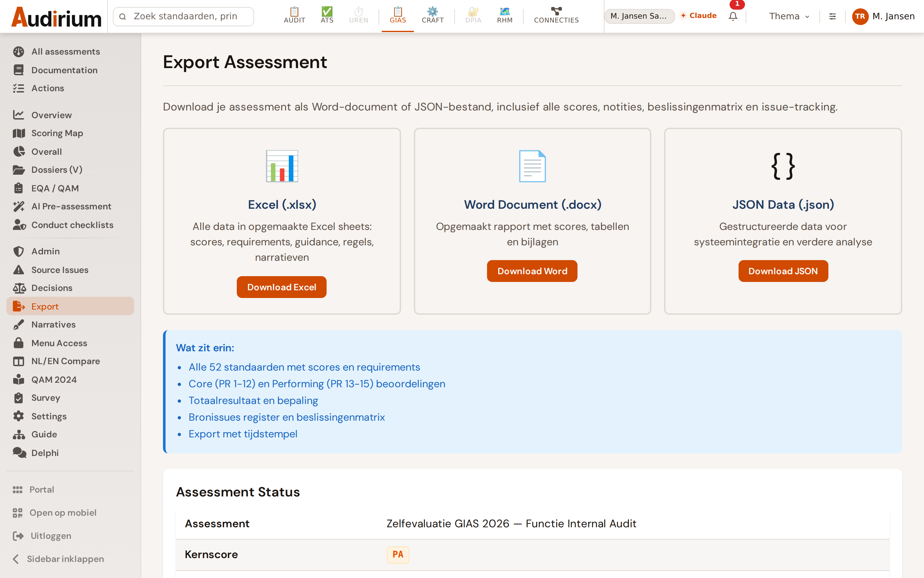Open NL/EN Compare columns item
The width and height of the screenshot is (924, 578).
[x=70, y=361]
